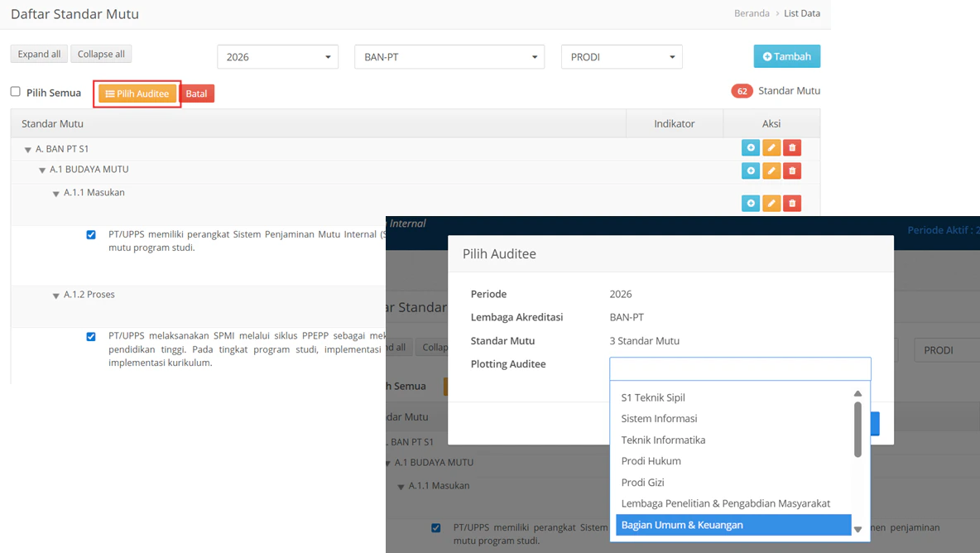Collapse A.1 BUDAYA MUTU in background list
The width and height of the screenshot is (980, 553).
387,464
